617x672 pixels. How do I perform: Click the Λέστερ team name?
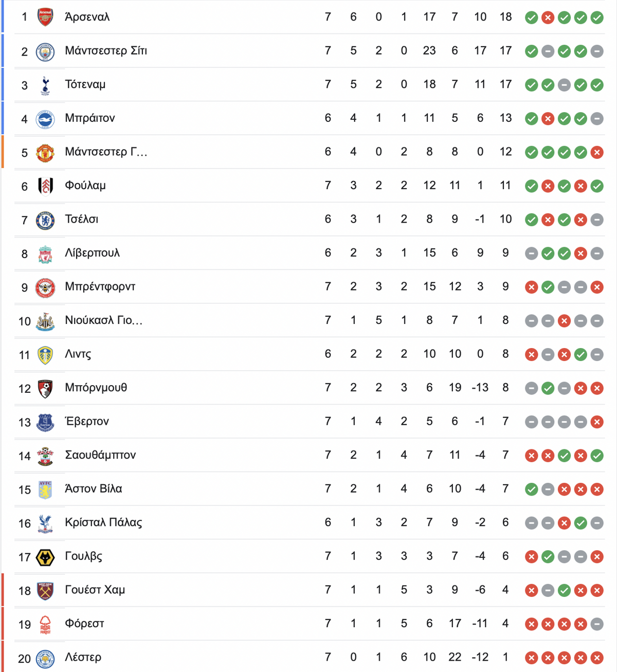tap(83, 657)
